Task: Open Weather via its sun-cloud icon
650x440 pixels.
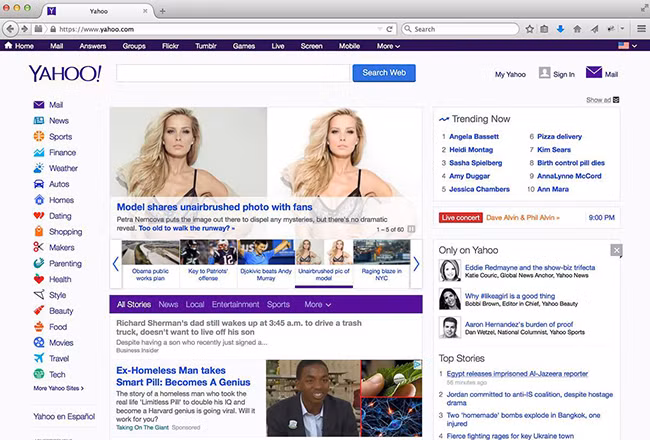Action: [x=39, y=169]
